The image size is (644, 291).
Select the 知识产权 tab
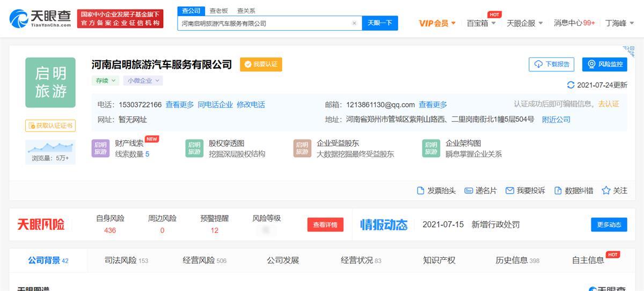(439, 260)
